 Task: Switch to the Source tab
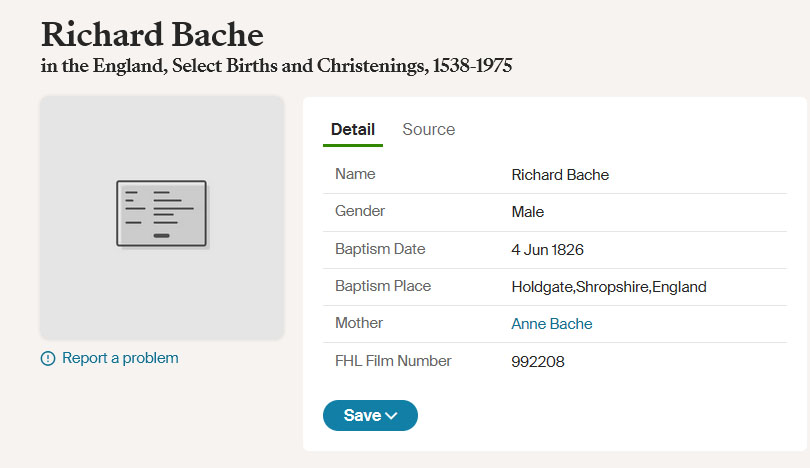coord(429,130)
